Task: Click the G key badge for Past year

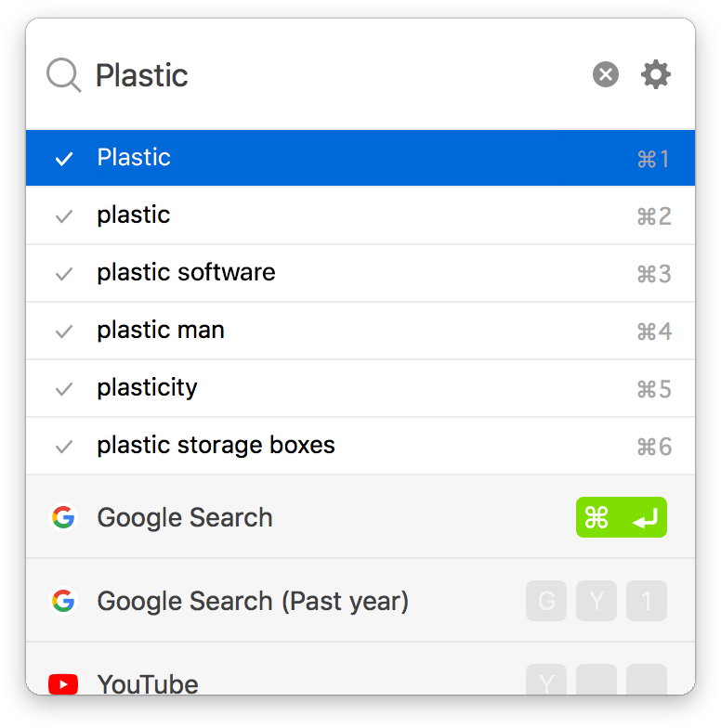Action: tap(546, 601)
